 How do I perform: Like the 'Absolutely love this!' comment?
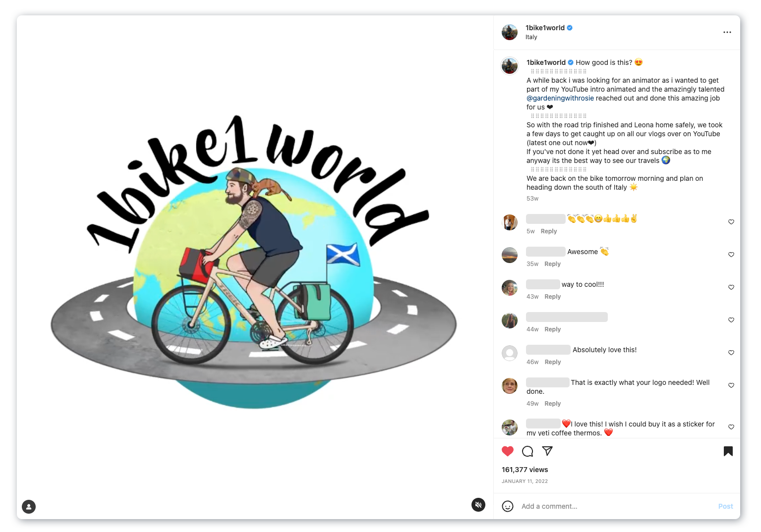pyautogui.click(x=731, y=353)
